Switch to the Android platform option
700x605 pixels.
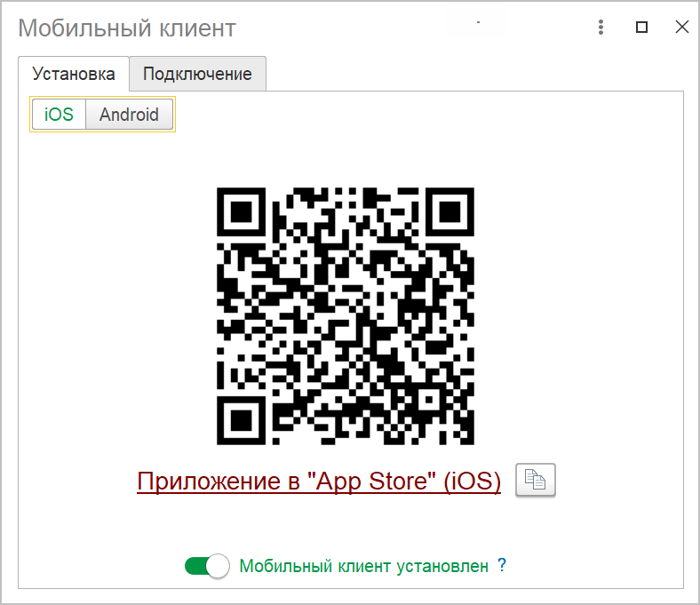(129, 115)
